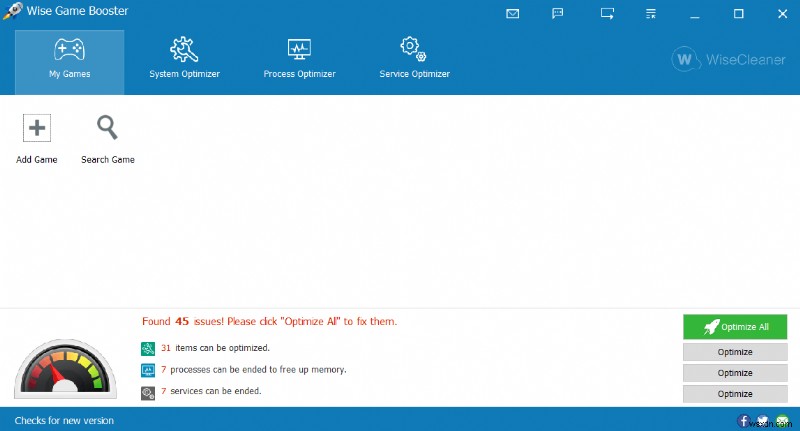This screenshot has height=431, width=800.
Task: Click 'Found 45 issues' message
Action: 269,321
